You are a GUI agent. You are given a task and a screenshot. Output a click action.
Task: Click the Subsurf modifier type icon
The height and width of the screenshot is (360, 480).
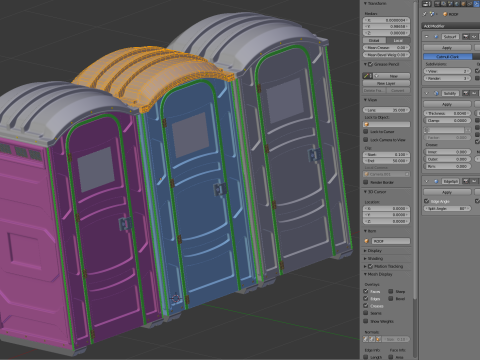[x=436, y=36]
